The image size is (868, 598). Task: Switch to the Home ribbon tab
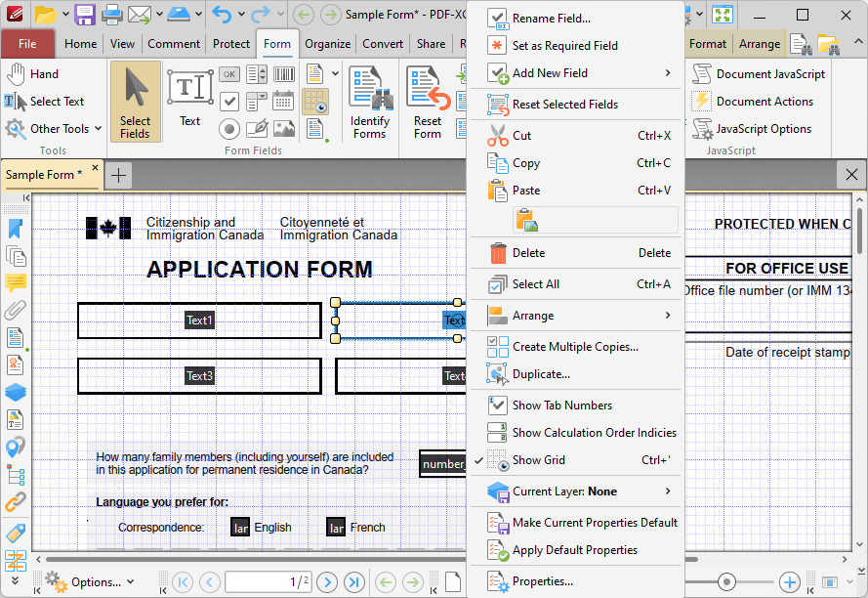pos(80,44)
